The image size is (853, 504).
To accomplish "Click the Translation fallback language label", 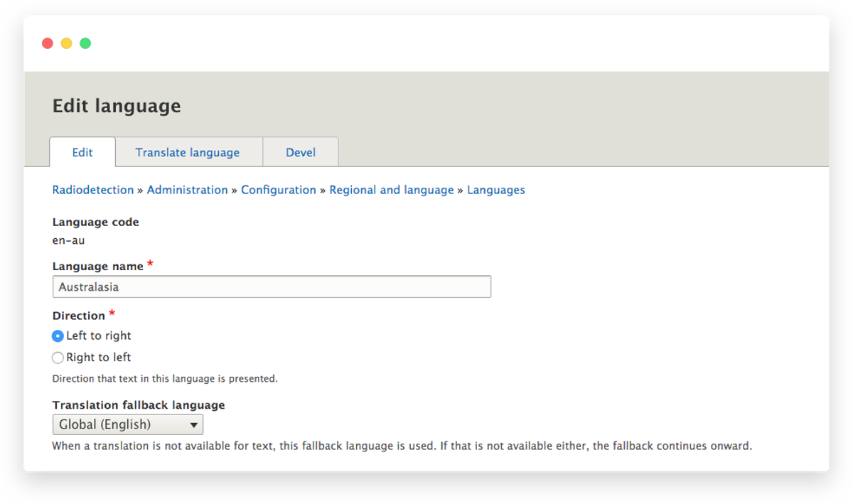I will pos(139,405).
